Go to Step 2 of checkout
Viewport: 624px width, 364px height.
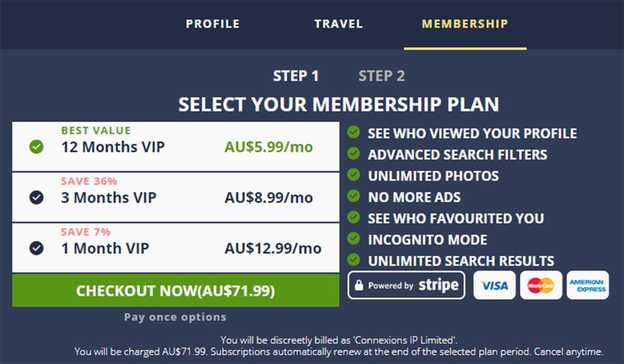coord(382,76)
